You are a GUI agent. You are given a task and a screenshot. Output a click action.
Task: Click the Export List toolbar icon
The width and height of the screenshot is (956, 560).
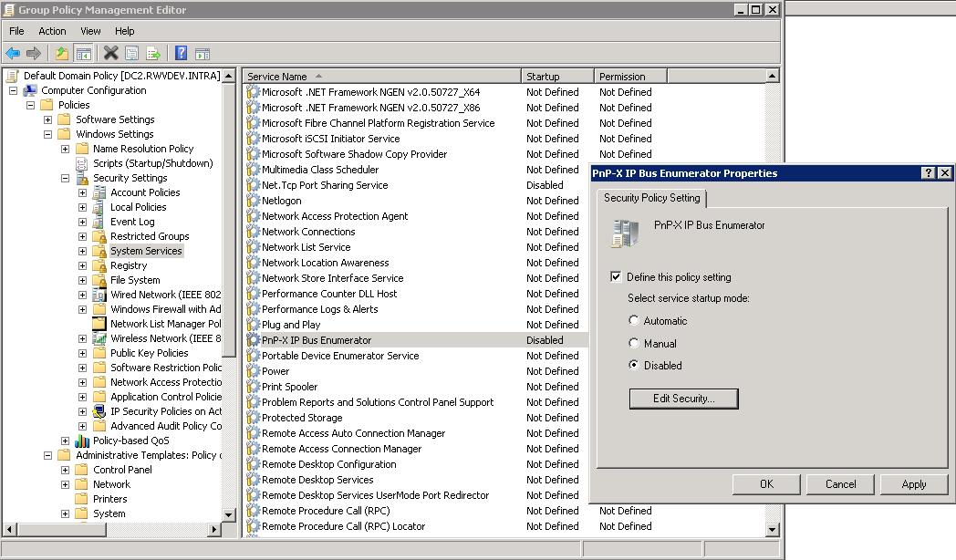click(x=153, y=54)
